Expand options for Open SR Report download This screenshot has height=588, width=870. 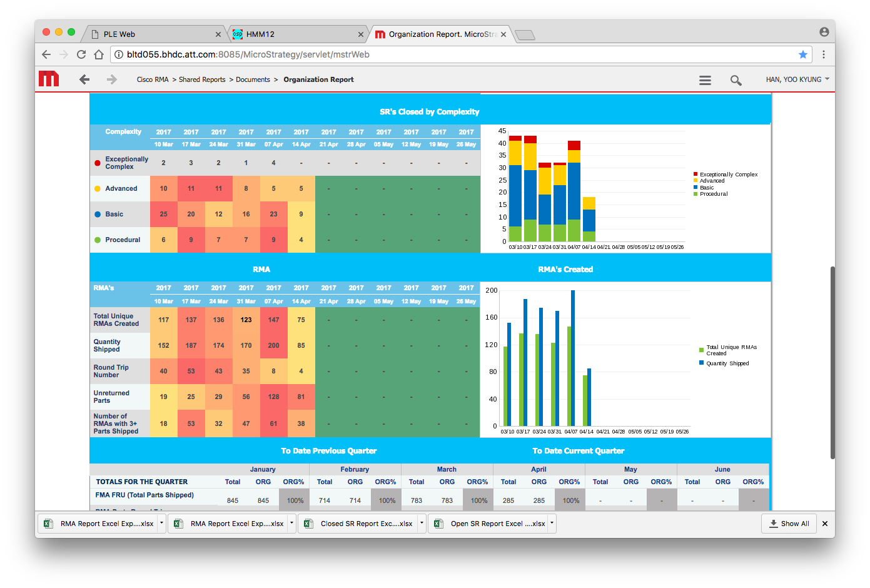click(552, 524)
